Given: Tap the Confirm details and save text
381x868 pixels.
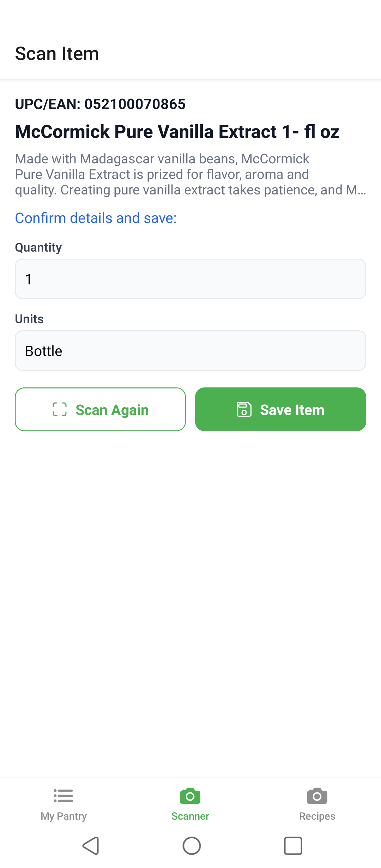Looking at the screenshot, I should 96,218.
